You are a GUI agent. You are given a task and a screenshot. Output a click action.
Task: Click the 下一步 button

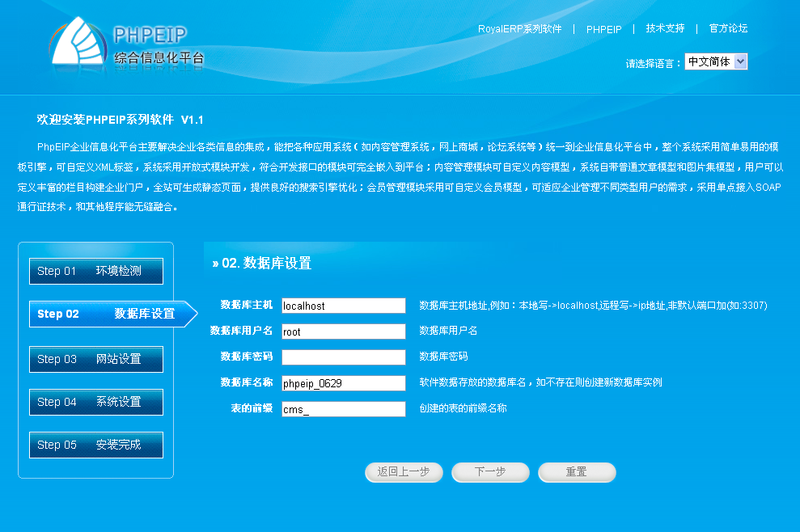click(x=490, y=472)
